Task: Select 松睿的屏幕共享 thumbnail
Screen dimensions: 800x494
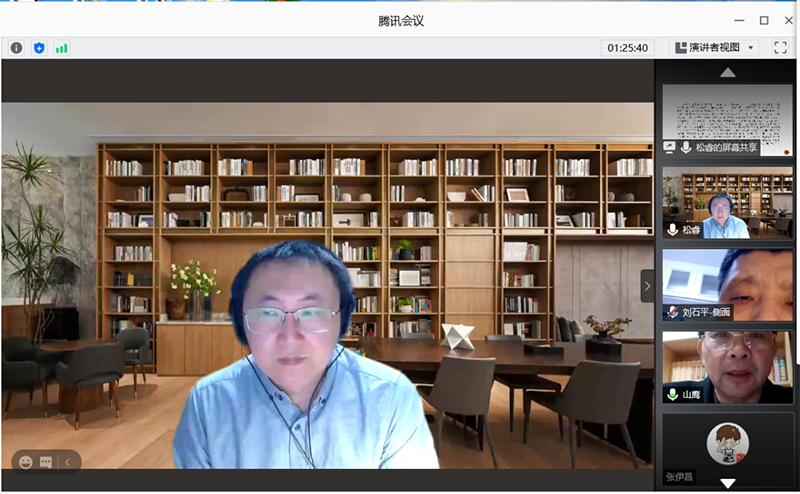Action: click(x=727, y=115)
